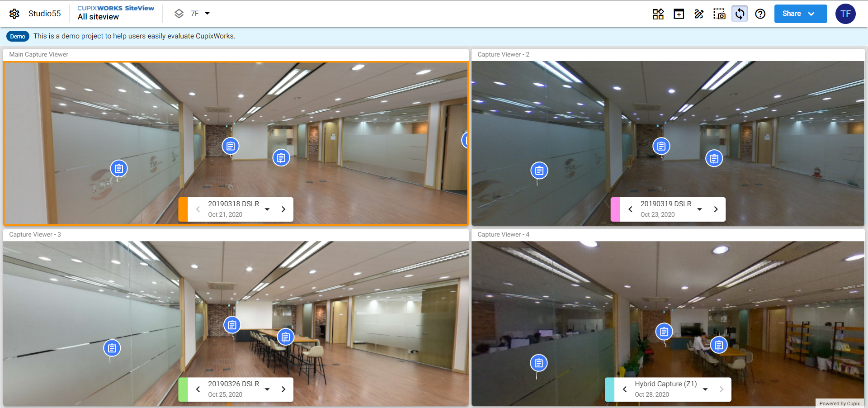Screen dimensions: 868x408
Task: Open rightmost annotation marker in Capture Viewer 2
Action: pos(714,158)
